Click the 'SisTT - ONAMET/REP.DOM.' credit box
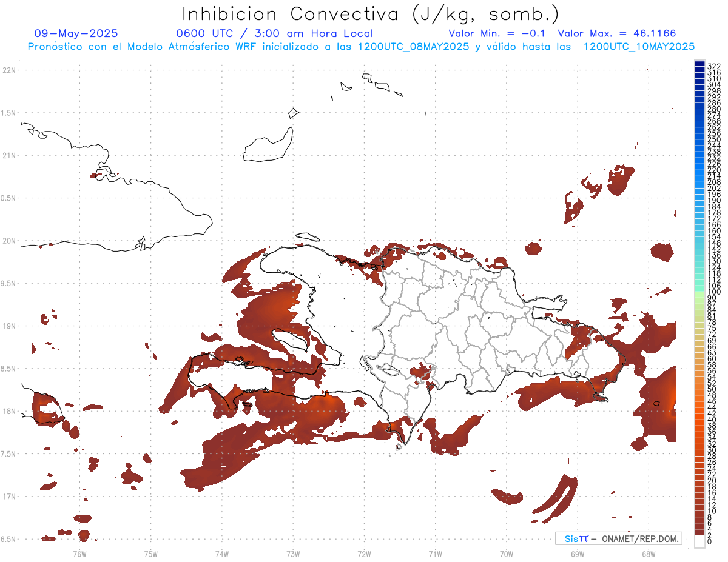 pyautogui.click(x=619, y=538)
